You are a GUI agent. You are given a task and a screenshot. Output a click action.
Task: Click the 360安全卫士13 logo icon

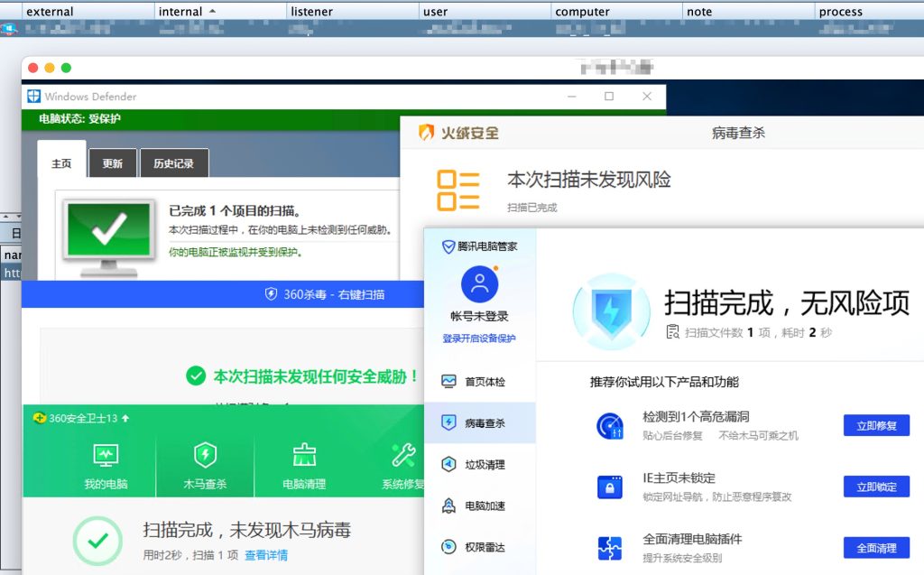[x=40, y=418]
